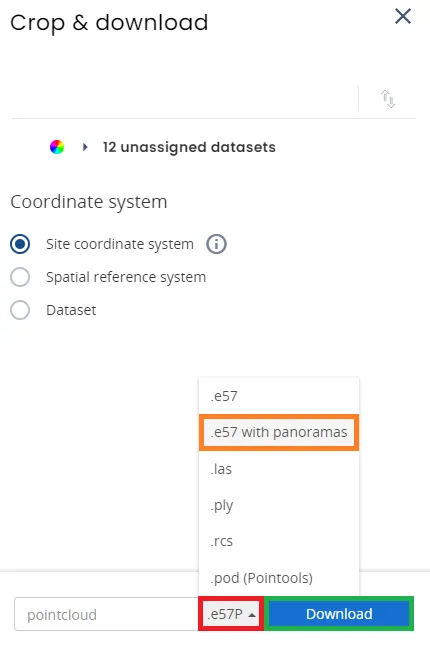Screen dimensions: 430x654
Task: Close the Crop & download panel
Action: [x=403, y=17]
